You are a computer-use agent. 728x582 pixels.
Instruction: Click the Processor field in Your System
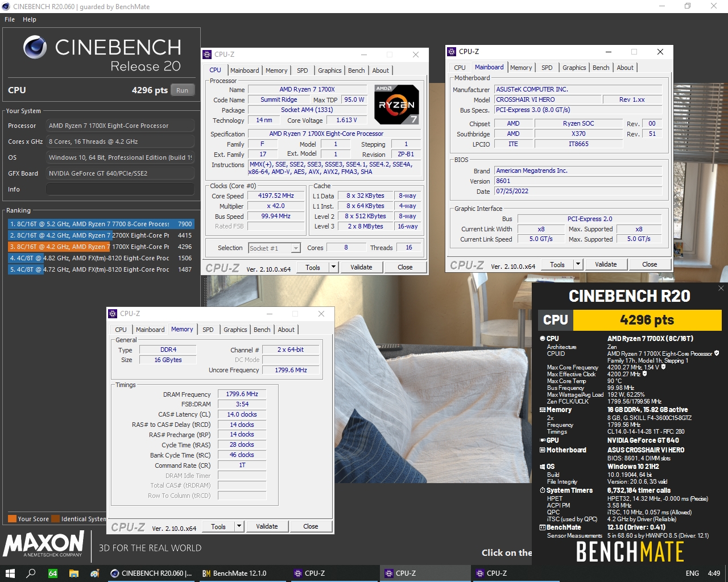click(x=120, y=126)
